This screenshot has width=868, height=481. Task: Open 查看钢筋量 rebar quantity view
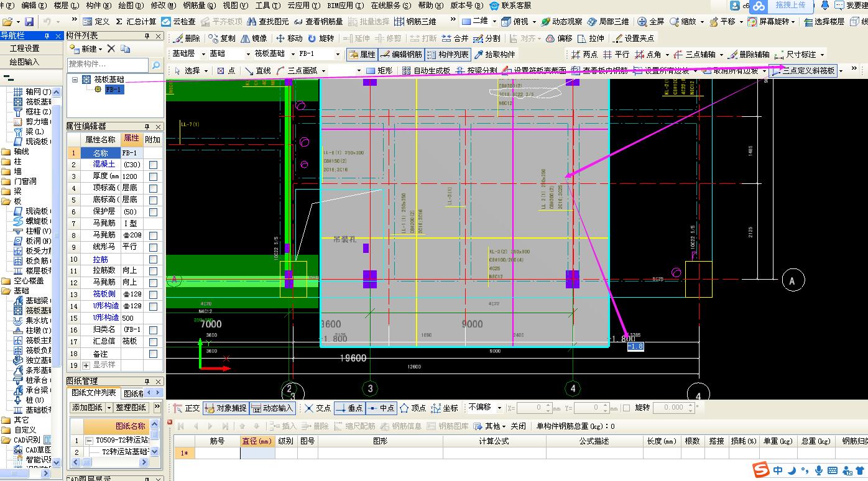pyautogui.click(x=318, y=21)
